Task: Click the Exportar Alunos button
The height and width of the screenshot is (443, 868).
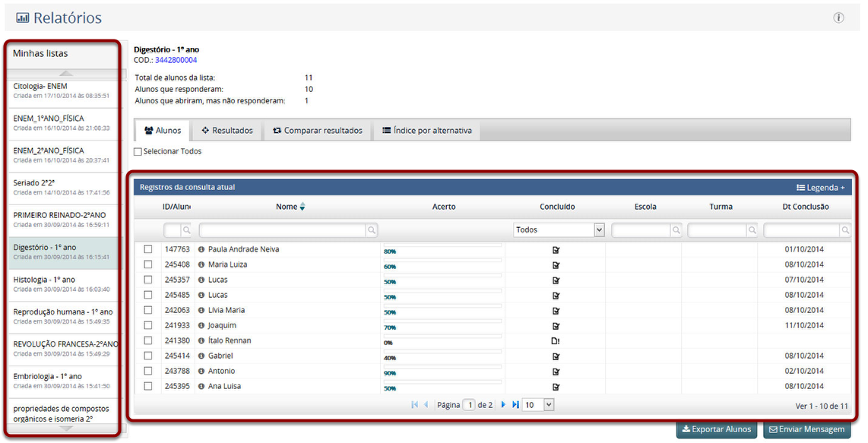Action: click(x=717, y=429)
